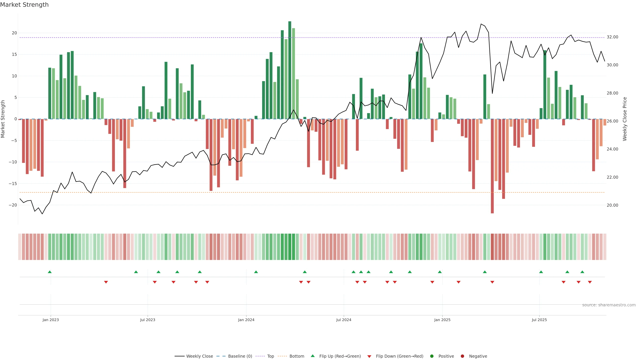This screenshot has height=362, width=644.
Task: Click Positive green circle legend icon
Action: point(432,356)
